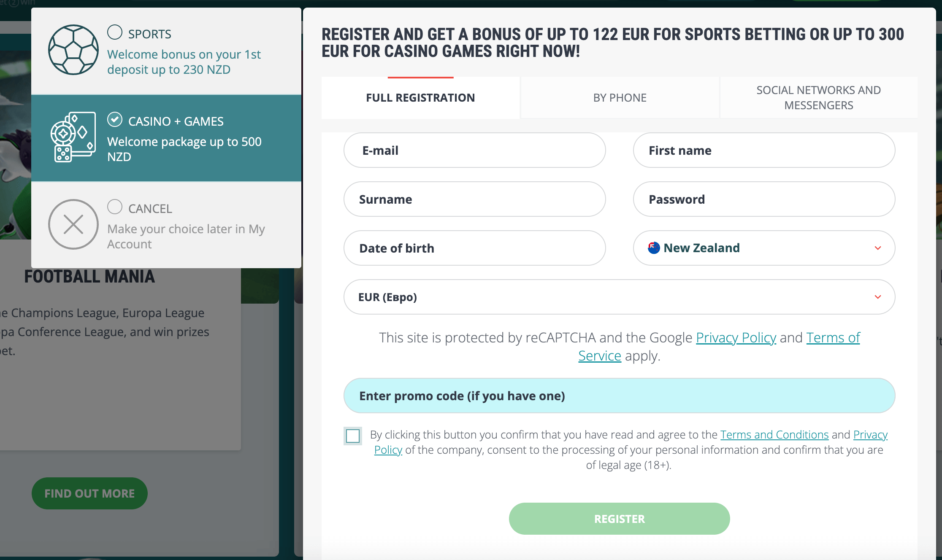Click the promo code input field
942x560 pixels.
[619, 396]
